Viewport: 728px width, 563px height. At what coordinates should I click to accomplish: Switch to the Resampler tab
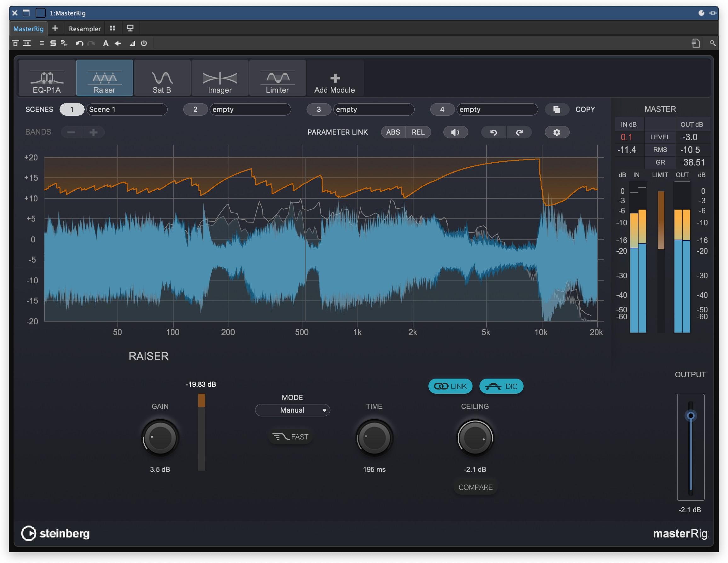(85, 29)
